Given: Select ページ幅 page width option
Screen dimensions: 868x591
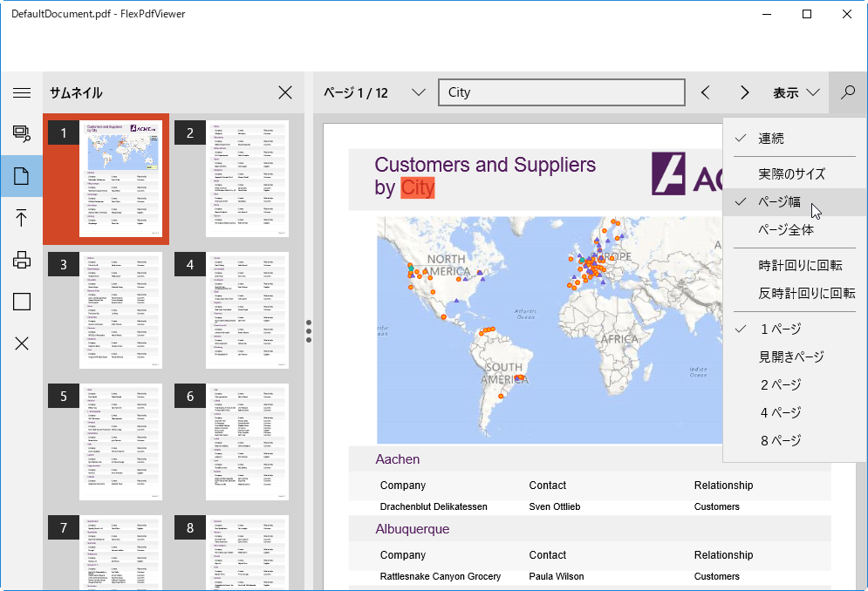Looking at the screenshot, I should tap(795, 202).
